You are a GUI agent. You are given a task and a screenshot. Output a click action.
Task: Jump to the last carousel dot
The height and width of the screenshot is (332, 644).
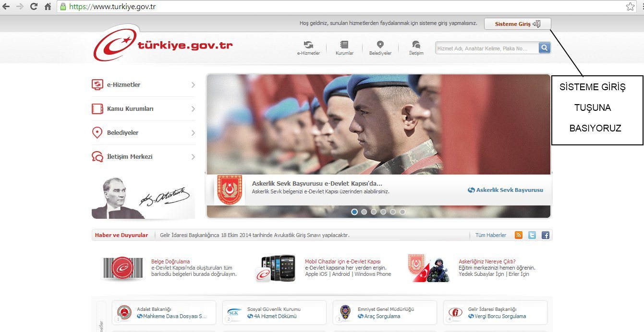pyautogui.click(x=402, y=212)
